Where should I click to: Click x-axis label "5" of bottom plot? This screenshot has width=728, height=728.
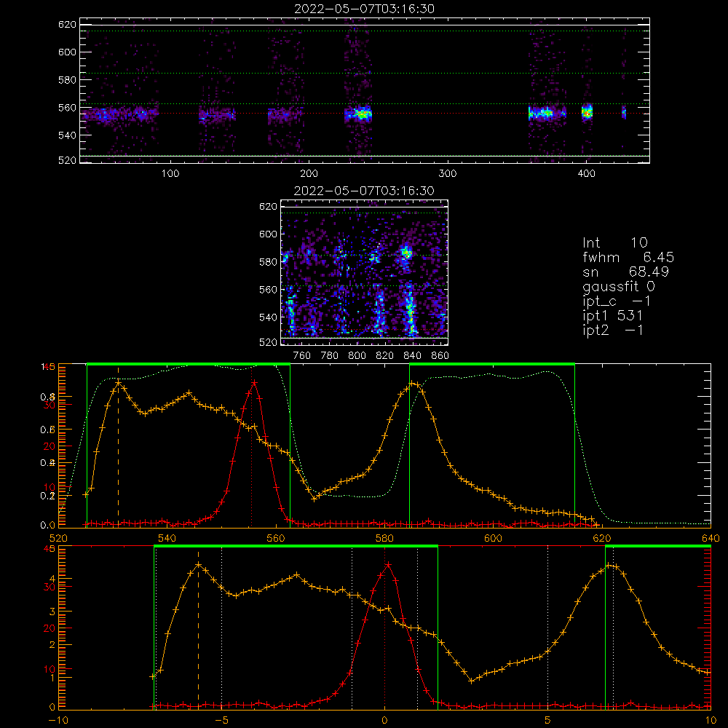548,720
